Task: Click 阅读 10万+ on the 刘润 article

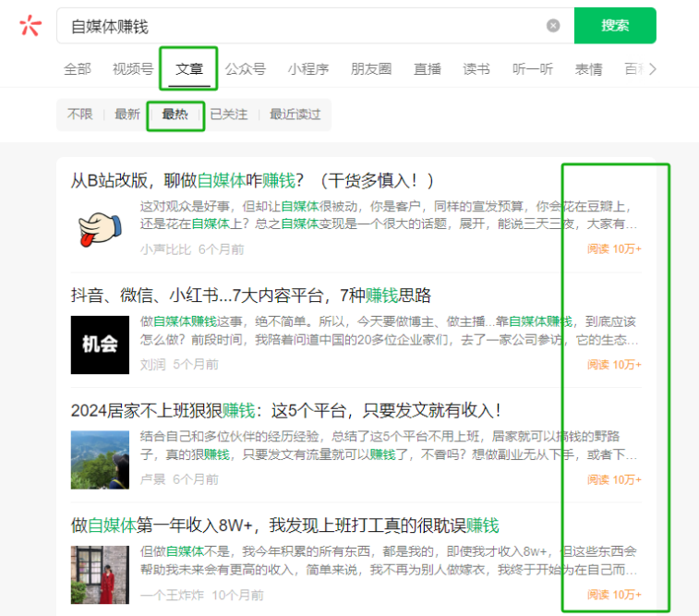Action: pos(614,365)
